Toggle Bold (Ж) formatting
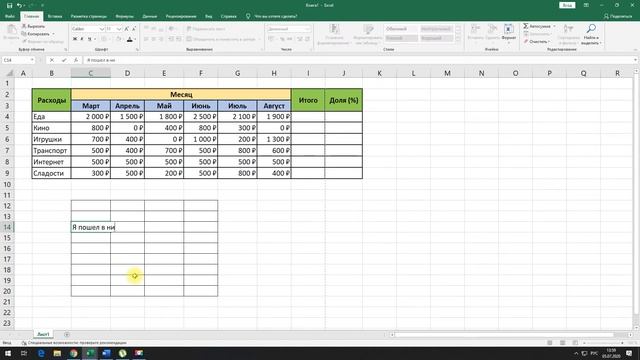The width and height of the screenshot is (640, 360). pyautogui.click(x=75, y=39)
